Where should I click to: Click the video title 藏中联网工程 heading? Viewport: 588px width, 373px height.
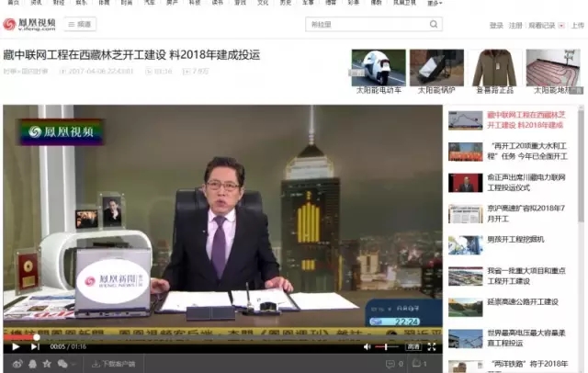click(131, 55)
